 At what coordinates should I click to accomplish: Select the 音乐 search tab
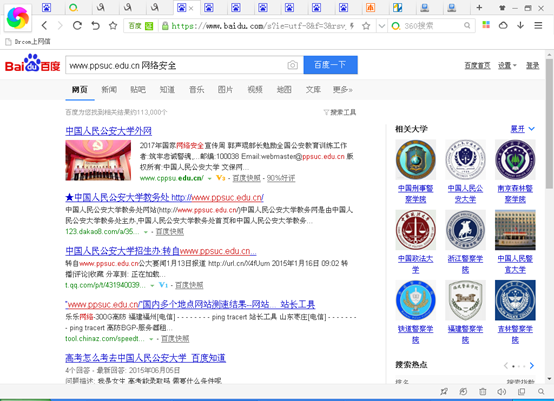click(196, 90)
